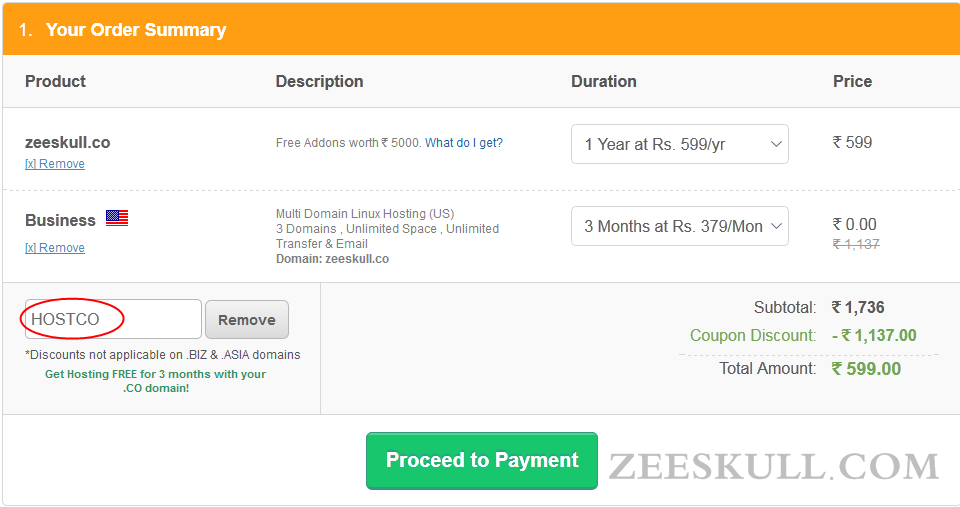The height and width of the screenshot is (507, 960).
Task: Select the Price column header
Action: point(852,81)
